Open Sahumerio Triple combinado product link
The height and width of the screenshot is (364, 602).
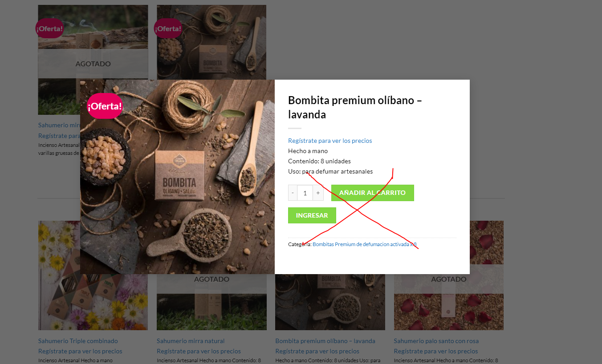[x=78, y=341]
